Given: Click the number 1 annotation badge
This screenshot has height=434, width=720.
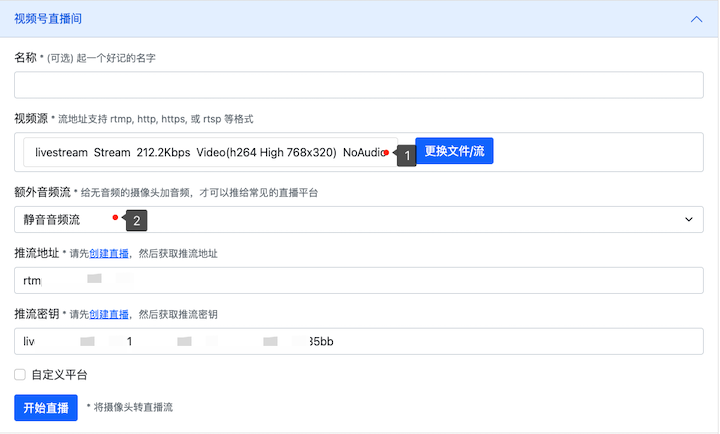Looking at the screenshot, I should click(407, 156).
